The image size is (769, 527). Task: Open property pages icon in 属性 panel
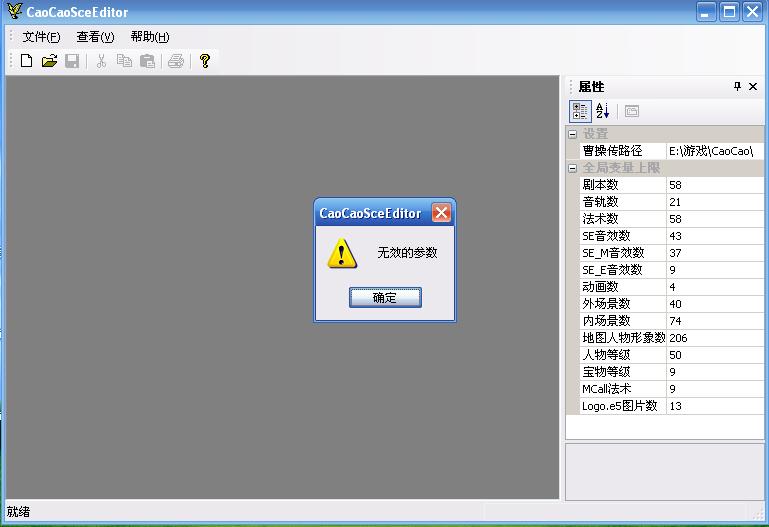point(632,111)
